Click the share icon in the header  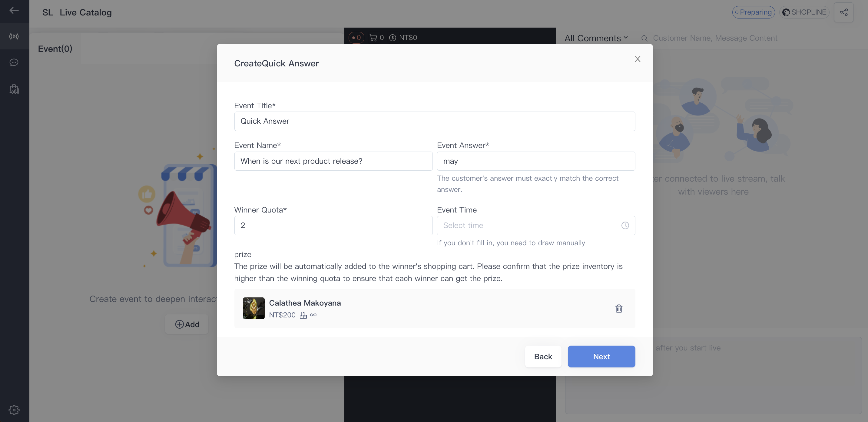pos(843,12)
